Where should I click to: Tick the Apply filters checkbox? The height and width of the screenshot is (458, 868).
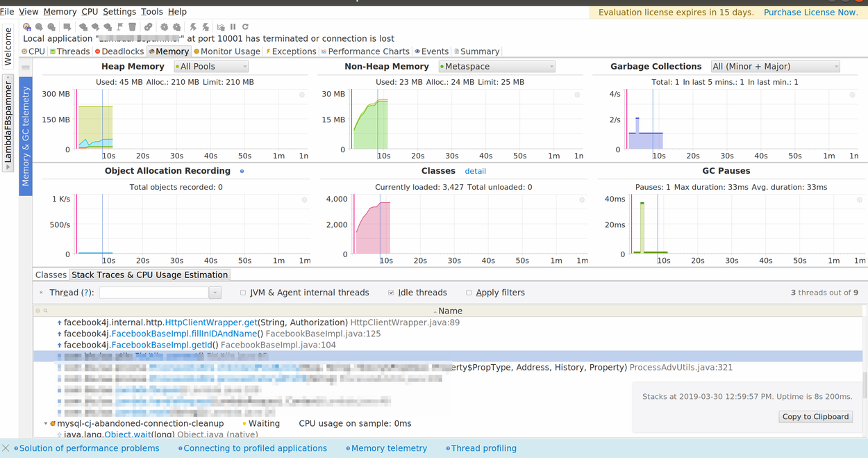tap(469, 293)
